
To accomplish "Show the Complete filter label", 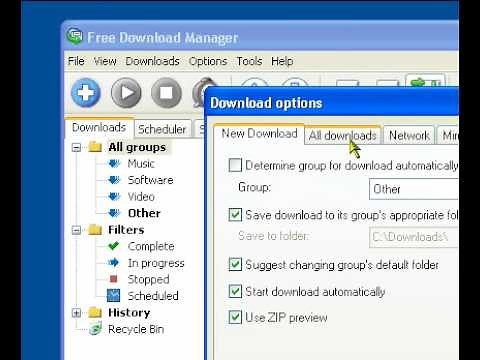I will coord(151,246).
